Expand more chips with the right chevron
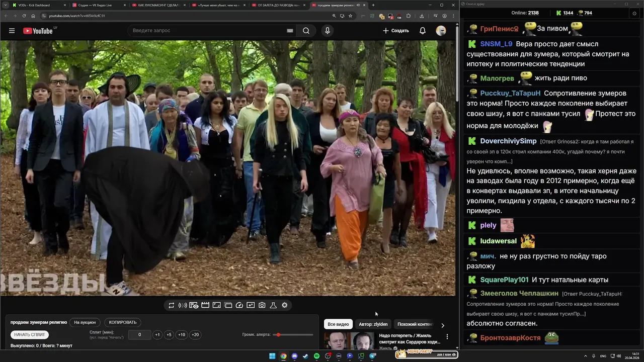The image size is (644, 362). (443, 325)
